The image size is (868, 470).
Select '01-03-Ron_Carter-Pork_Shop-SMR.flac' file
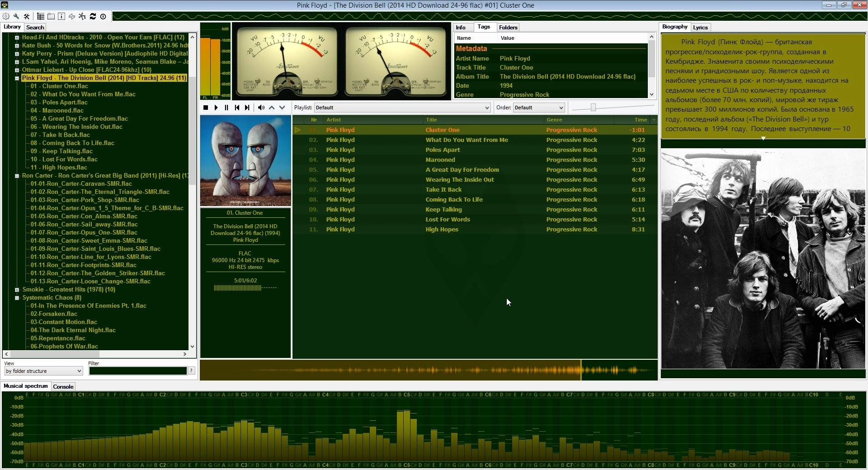[x=85, y=200]
